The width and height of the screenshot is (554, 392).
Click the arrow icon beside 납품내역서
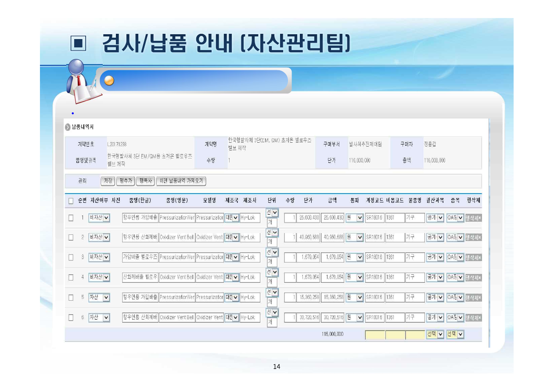[68, 127]
